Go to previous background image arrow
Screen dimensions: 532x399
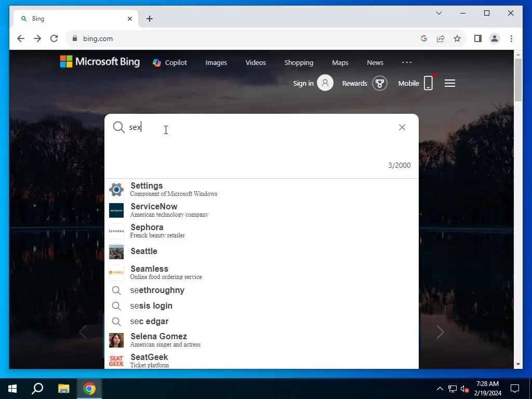tap(83, 332)
